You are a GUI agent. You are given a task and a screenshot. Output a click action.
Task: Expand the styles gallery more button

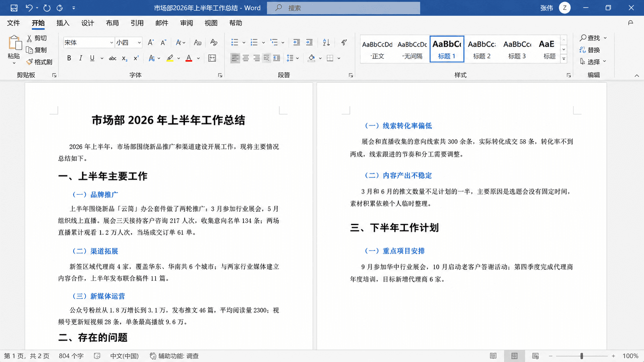pos(564,58)
